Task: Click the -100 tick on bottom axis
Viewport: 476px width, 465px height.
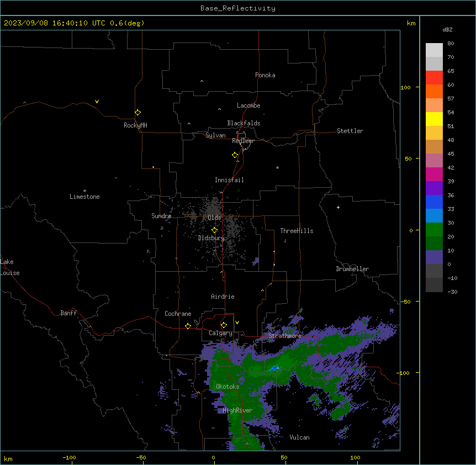Action: tap(69, 457)
